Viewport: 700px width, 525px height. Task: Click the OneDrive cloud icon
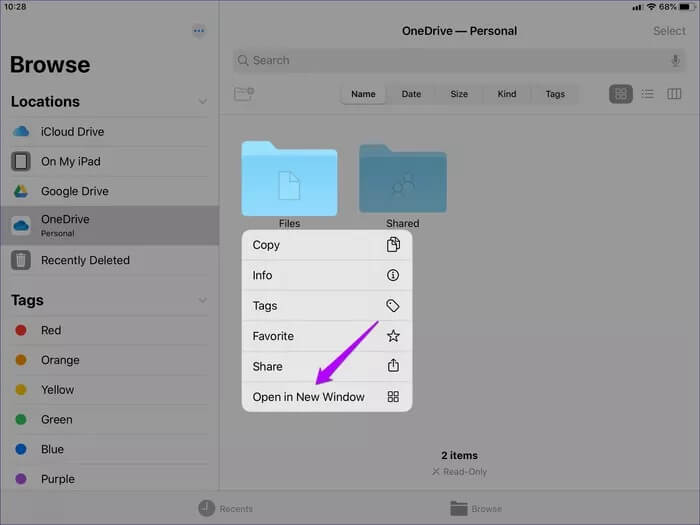click(21, 225)
